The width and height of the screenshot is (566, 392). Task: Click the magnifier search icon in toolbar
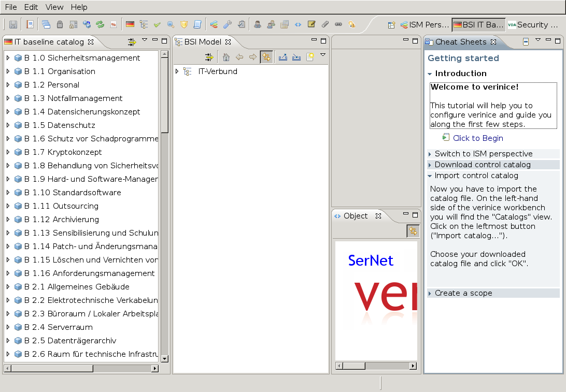pyautogui.click(x=171, y=24)
